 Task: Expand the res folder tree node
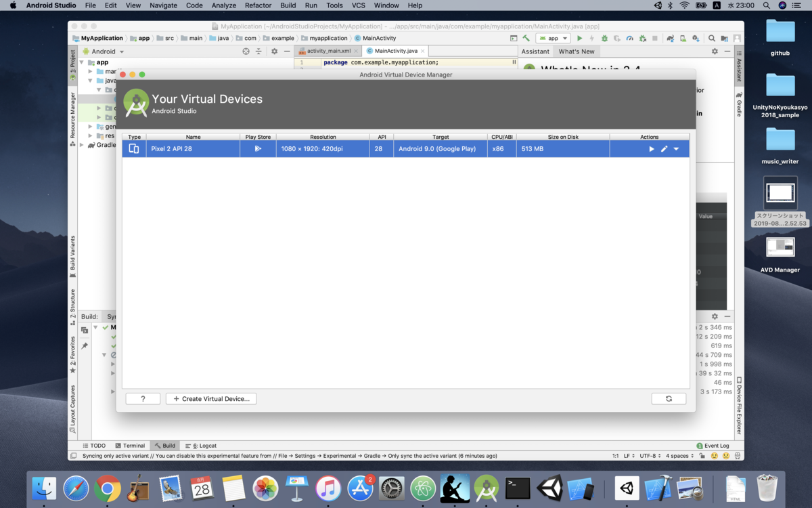(90, 135)
